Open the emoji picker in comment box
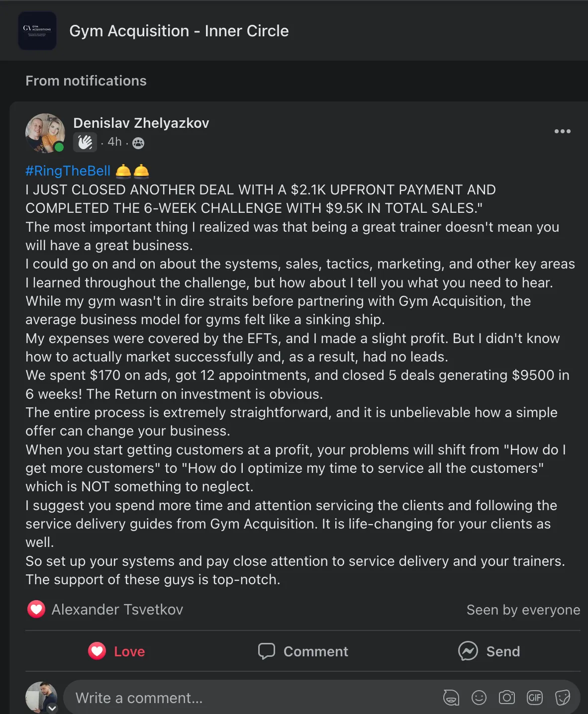 pyautogui.click(x=479, y=698)
